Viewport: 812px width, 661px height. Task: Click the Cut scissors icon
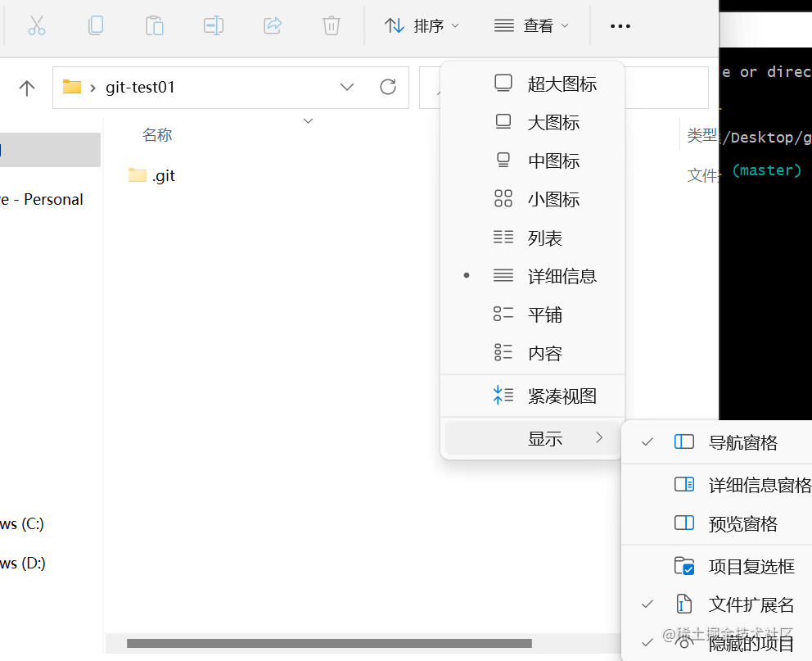point(37,25)
